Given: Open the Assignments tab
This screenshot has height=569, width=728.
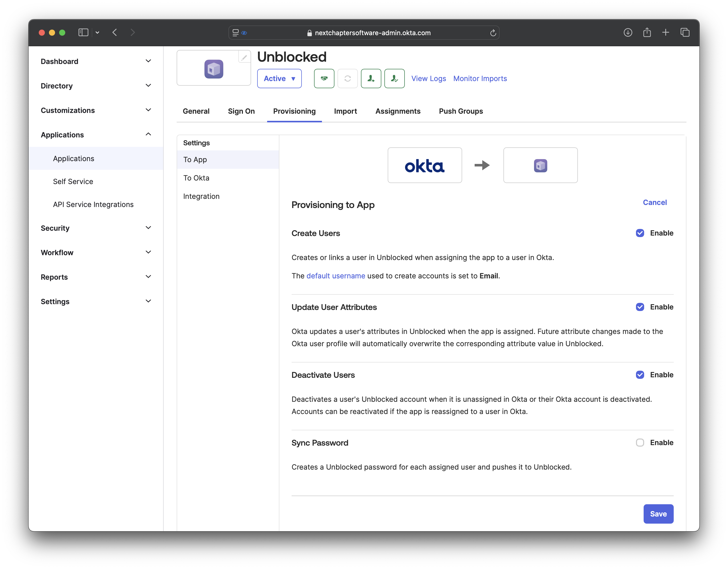Looking at the screenshot, I should (x=398, y=111).
